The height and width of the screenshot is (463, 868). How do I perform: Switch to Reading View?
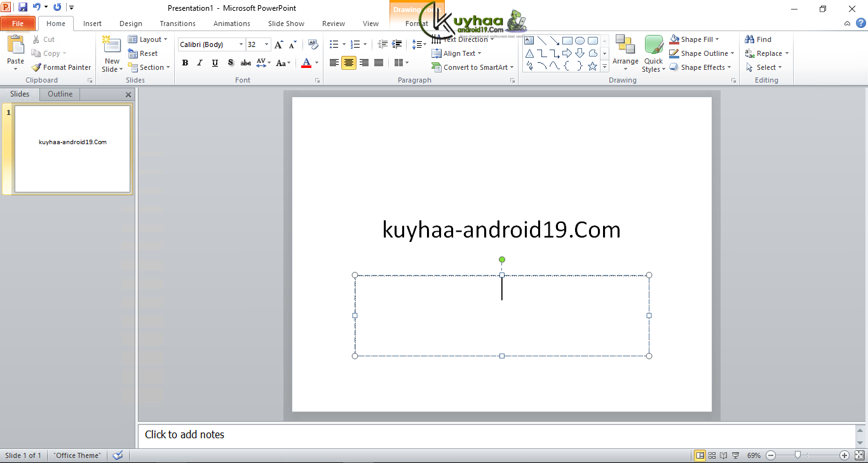[x=724, y=455]
